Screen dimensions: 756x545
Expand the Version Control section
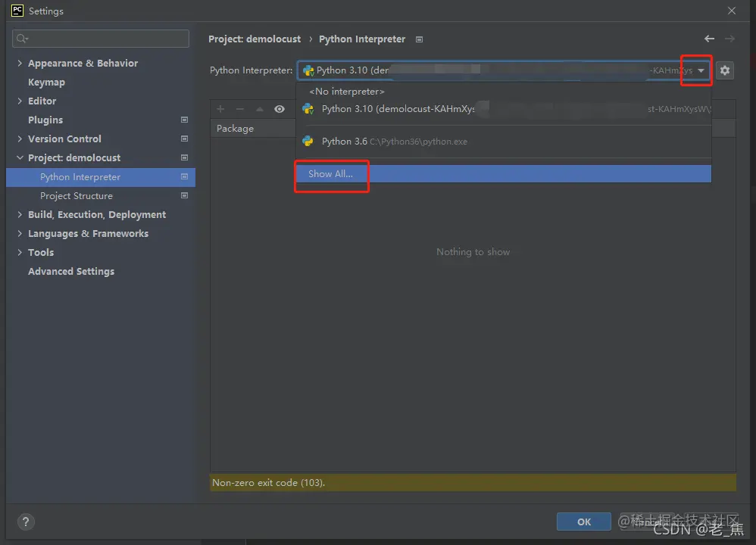click(x=20, y=139)
